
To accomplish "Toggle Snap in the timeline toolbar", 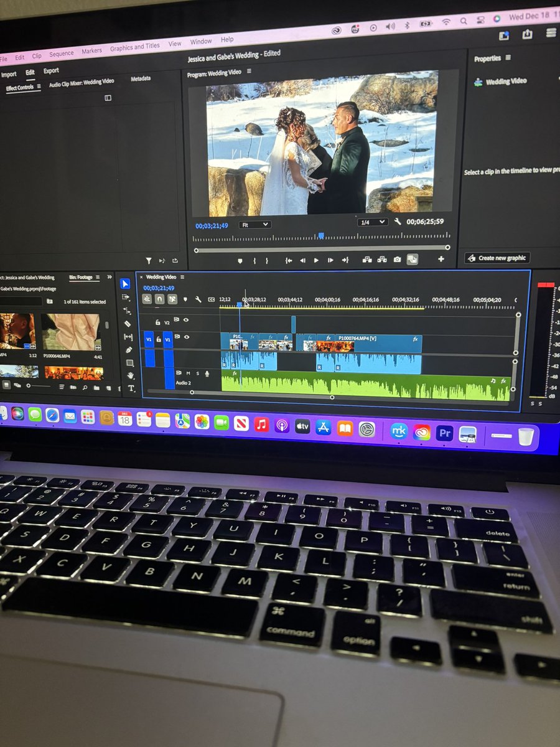I will tap(158, 299).
